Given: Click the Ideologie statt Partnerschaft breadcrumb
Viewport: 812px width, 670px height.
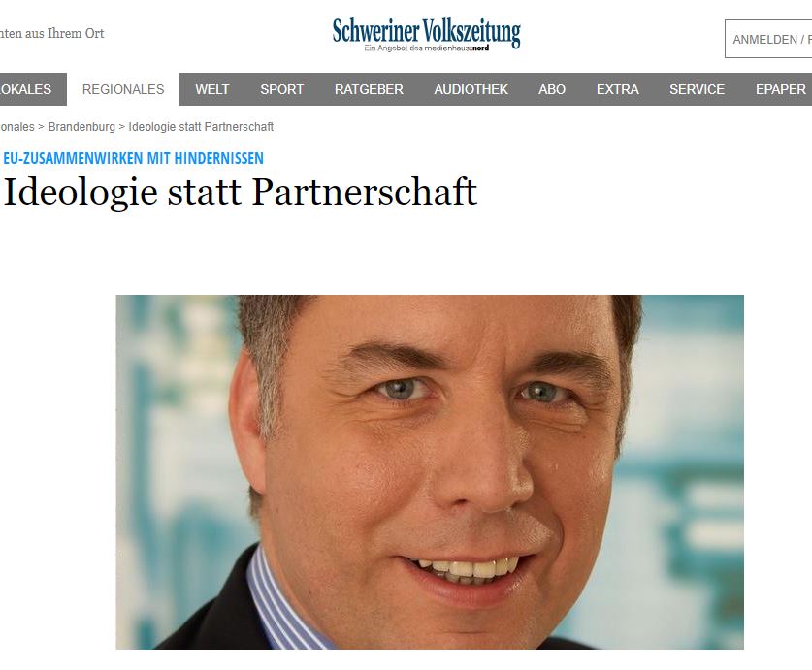Looking at the screenshot, I should 201,127.
